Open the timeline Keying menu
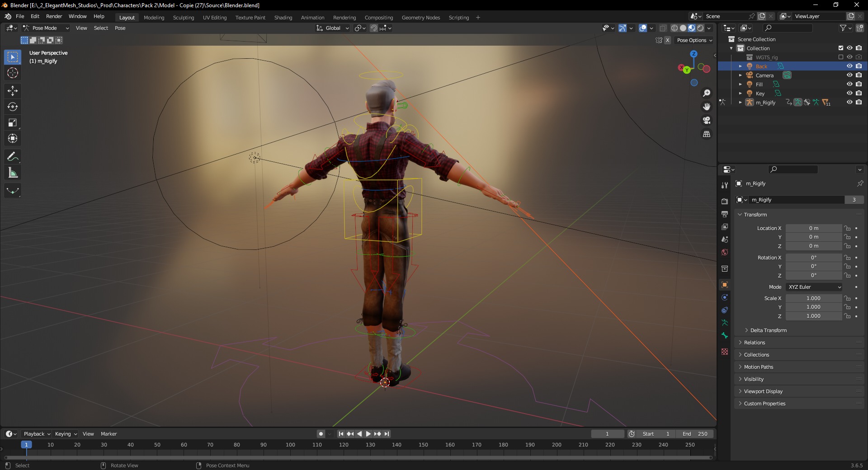 point(66,434)
